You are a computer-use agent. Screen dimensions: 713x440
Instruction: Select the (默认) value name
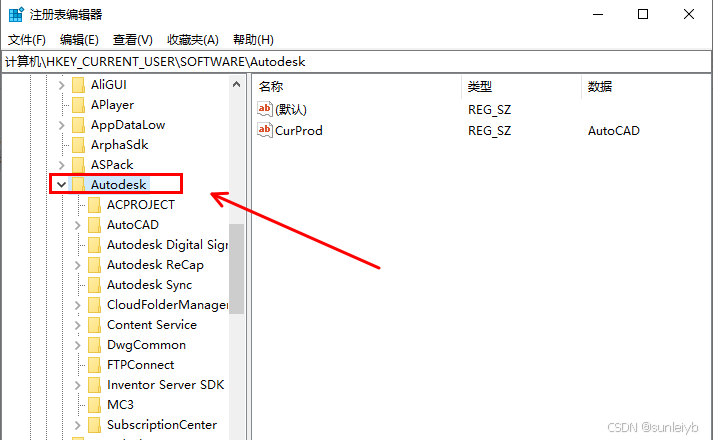click(x=291, y=109)
